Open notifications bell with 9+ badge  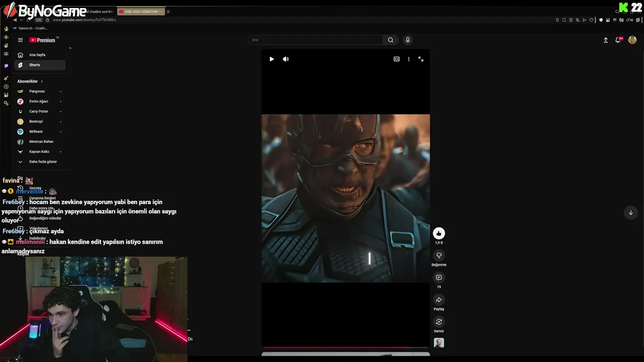618,40
